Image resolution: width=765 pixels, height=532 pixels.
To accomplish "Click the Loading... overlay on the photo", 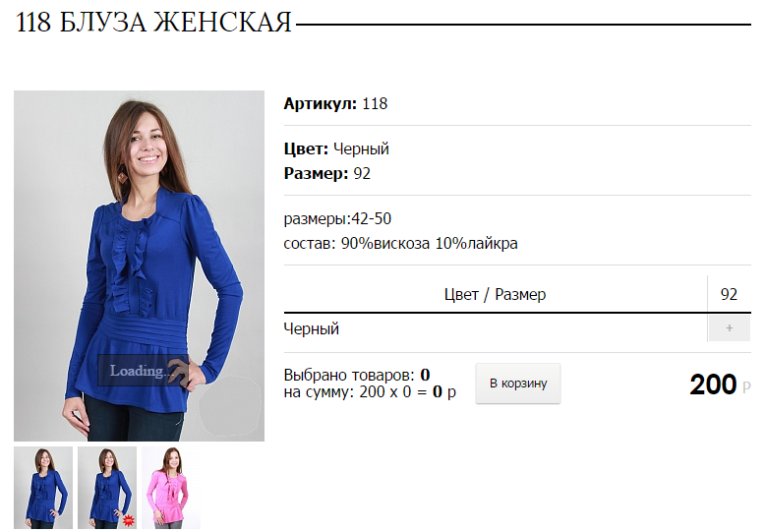I will pyautogui.click(x=143, y=371).
